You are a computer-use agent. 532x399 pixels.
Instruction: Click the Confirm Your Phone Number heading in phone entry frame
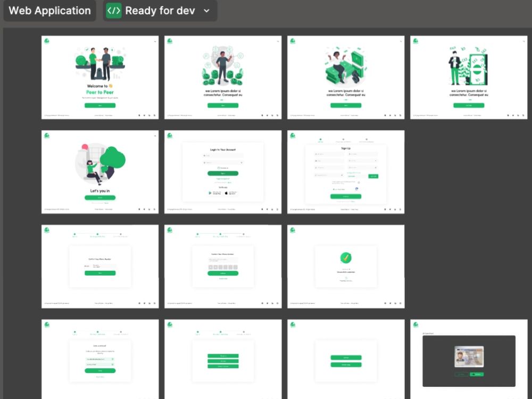point(100,259)
